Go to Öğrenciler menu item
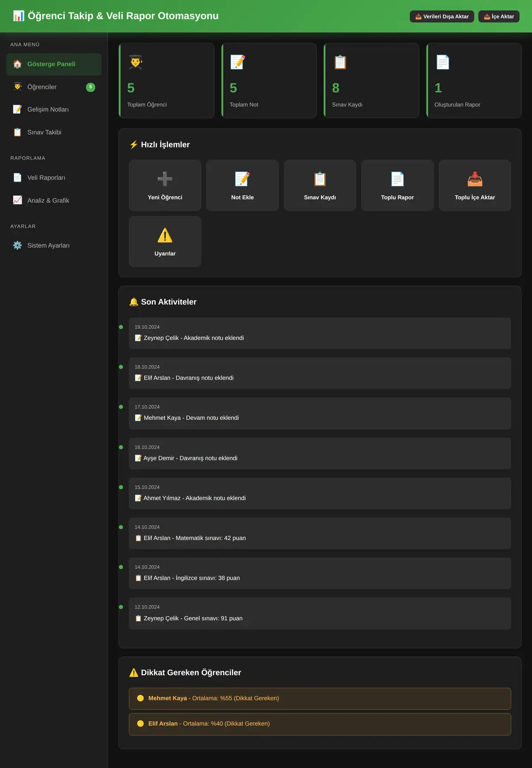Image resolution: width=532 pixels, height=768 pixels. tap(54, 87)
